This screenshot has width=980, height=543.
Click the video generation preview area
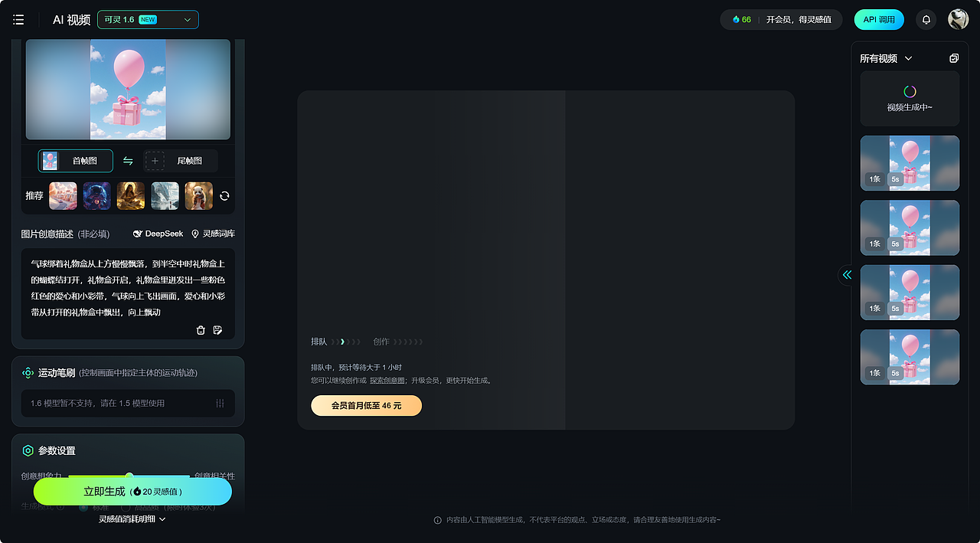(546, 260)
